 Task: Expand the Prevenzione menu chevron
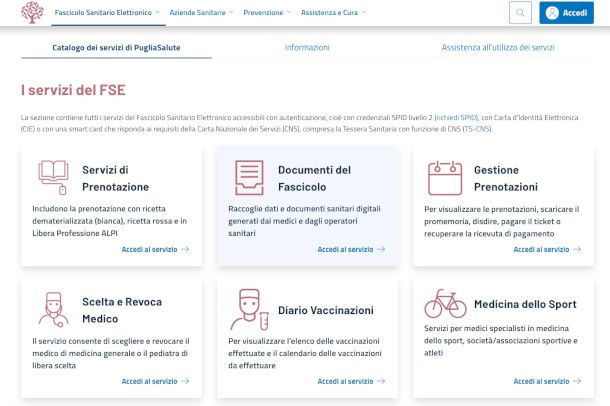tap(289, 12)
